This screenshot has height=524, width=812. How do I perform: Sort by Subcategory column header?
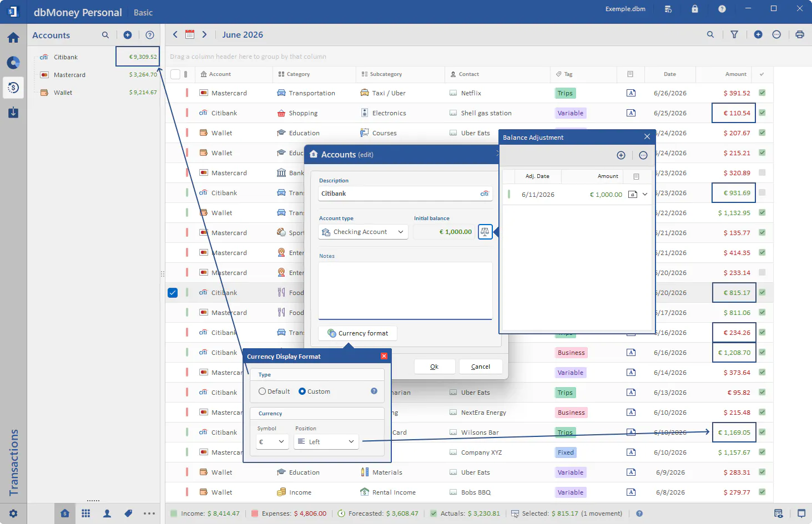click(x=386, y=74)
